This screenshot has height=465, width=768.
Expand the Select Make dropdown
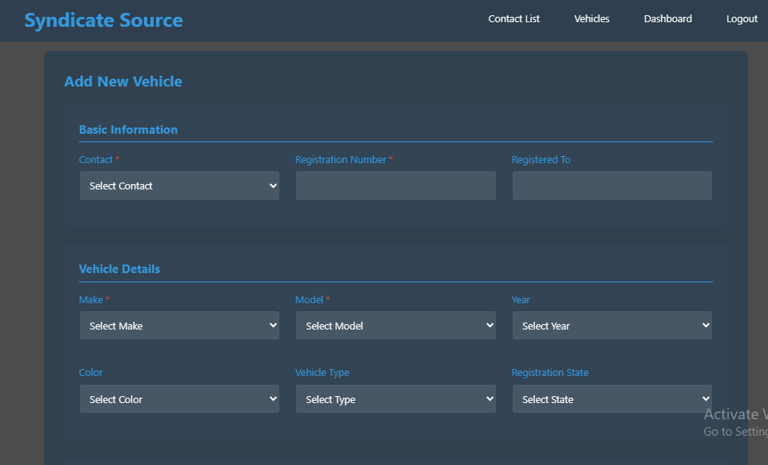coord(179,326)
